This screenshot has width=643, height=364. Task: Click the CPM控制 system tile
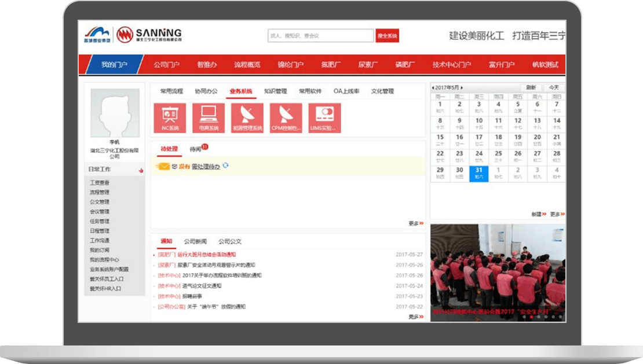[x=286, y=118]
